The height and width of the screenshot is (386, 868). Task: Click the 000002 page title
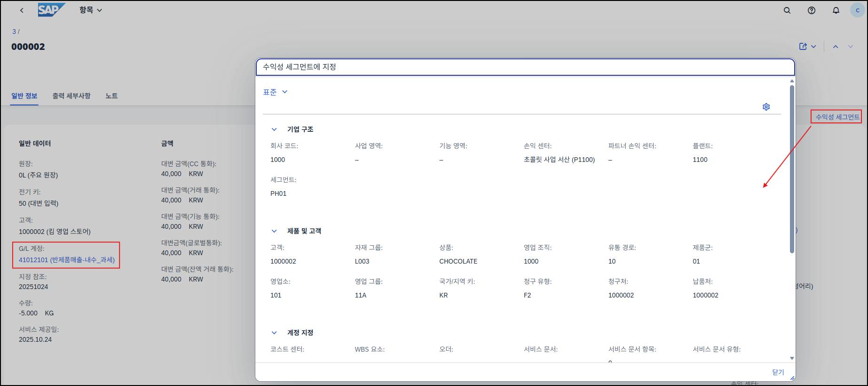(x=28, y=47)
